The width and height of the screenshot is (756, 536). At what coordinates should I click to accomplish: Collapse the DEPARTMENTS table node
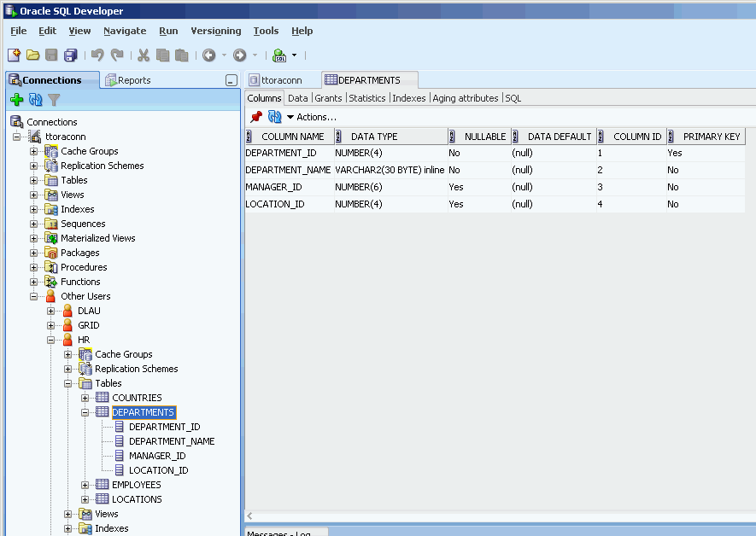pyautogui.click(x=85, y=412)
